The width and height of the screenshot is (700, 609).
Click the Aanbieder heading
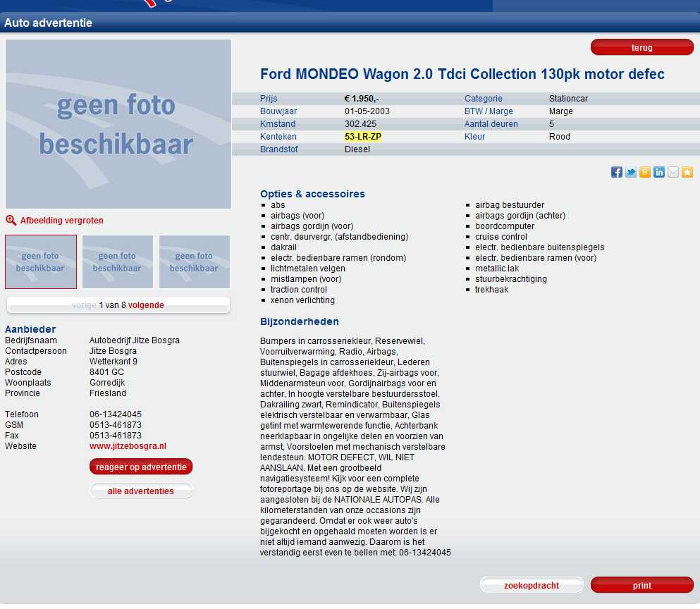(x=30, y=329)
